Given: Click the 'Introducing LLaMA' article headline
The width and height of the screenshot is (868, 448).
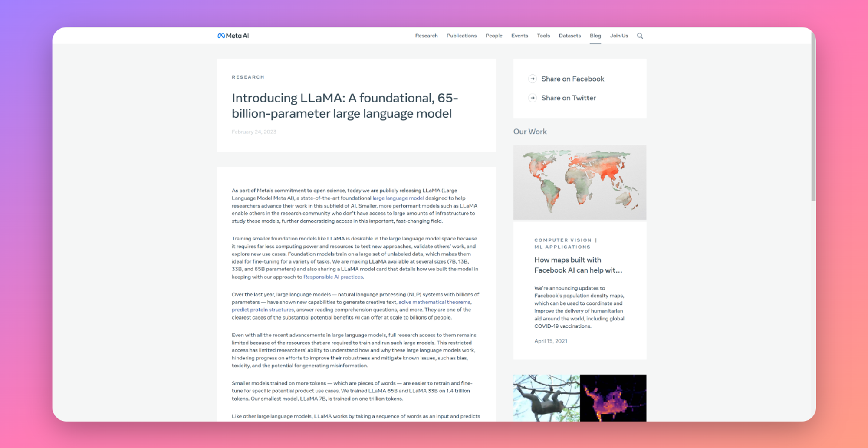Looking at the screenshot, I should click(345, 105).
